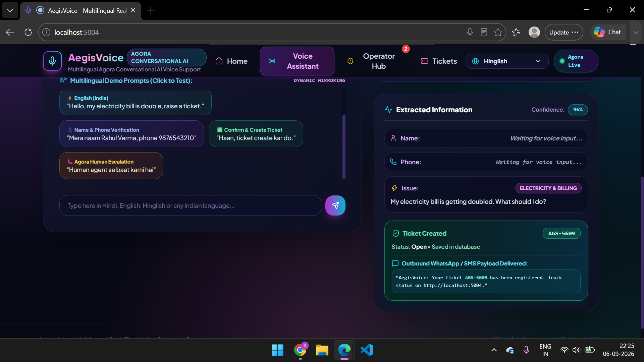
Task: Select the English (India) demo prompt
Action: [x=135, y=102]
